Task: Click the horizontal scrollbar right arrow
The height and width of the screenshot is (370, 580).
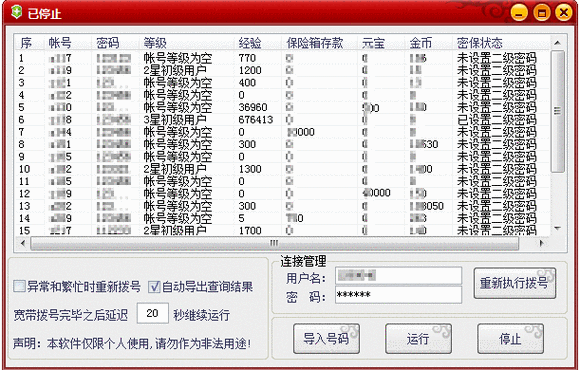Action: click(x=541, y=243)
